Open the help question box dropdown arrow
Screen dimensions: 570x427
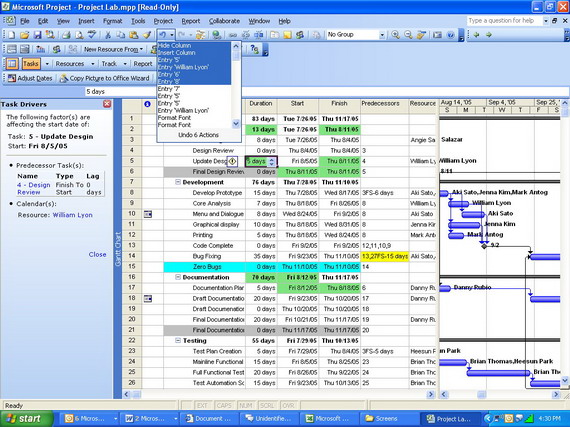click(546, 21)
